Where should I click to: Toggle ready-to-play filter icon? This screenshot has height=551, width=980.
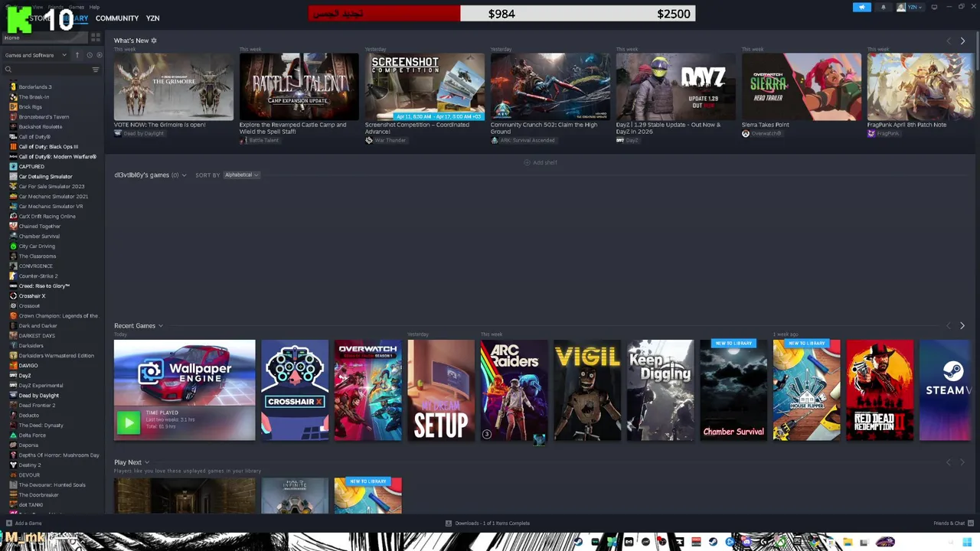point(100,55)
